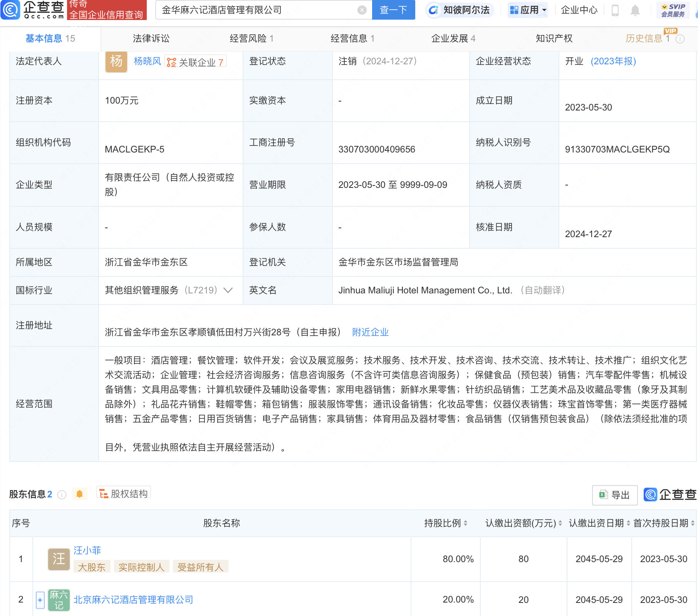Screen dimensions: 698x616
Task: Open the 知彼阿尔法 AI assistant
Action: coord(460,10)
